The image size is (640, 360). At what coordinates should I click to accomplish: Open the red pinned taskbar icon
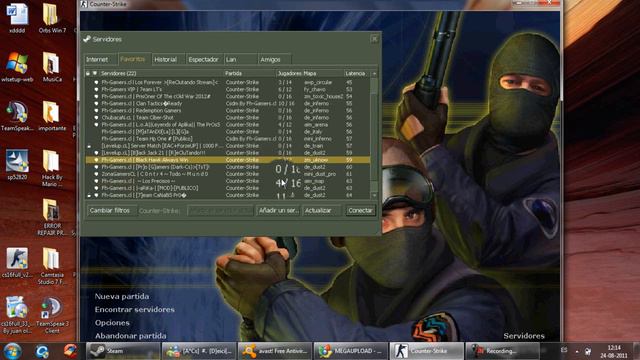[70, 351]
